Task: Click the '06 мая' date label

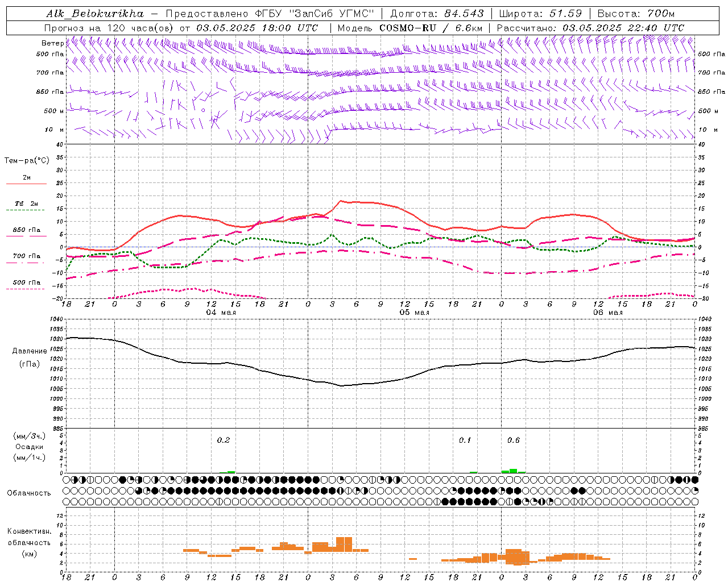Action: pos(607,313)
